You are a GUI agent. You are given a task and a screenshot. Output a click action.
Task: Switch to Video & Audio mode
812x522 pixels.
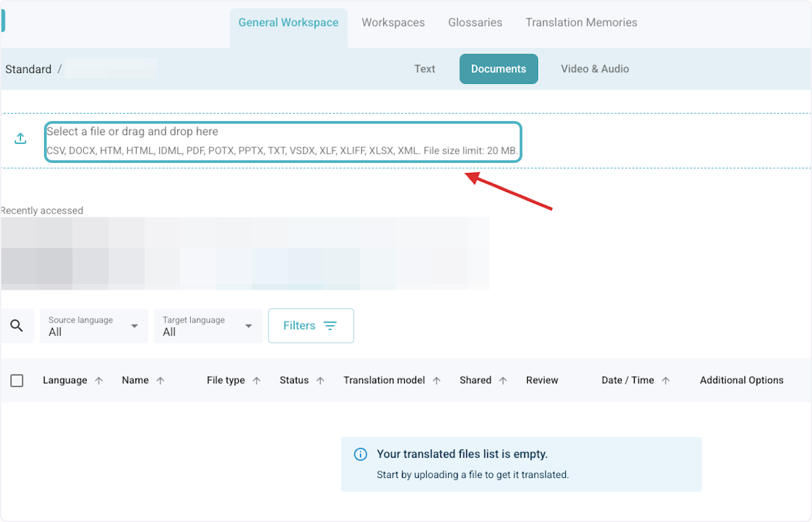(x=595, y=69)
